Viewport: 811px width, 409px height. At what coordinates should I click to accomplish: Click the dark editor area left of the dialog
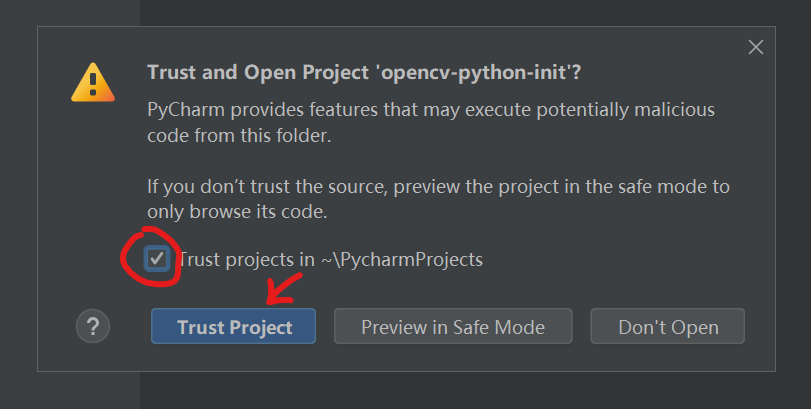coord(18,200)
